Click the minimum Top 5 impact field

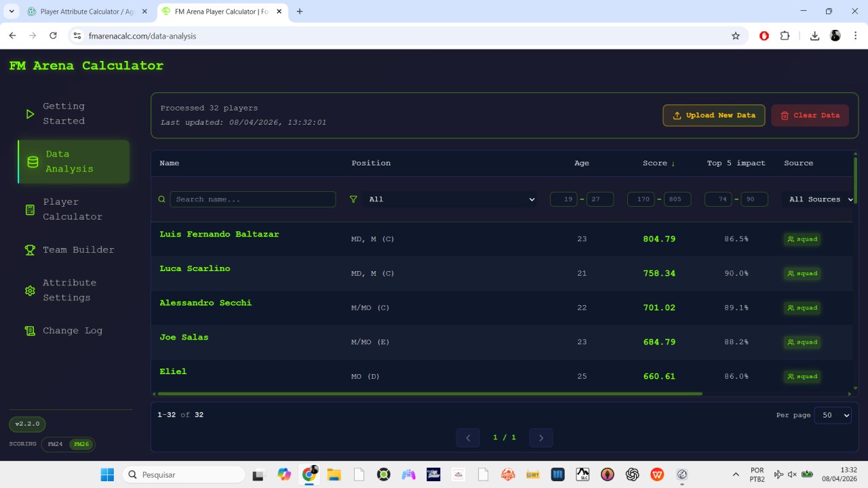click(718, 199)
